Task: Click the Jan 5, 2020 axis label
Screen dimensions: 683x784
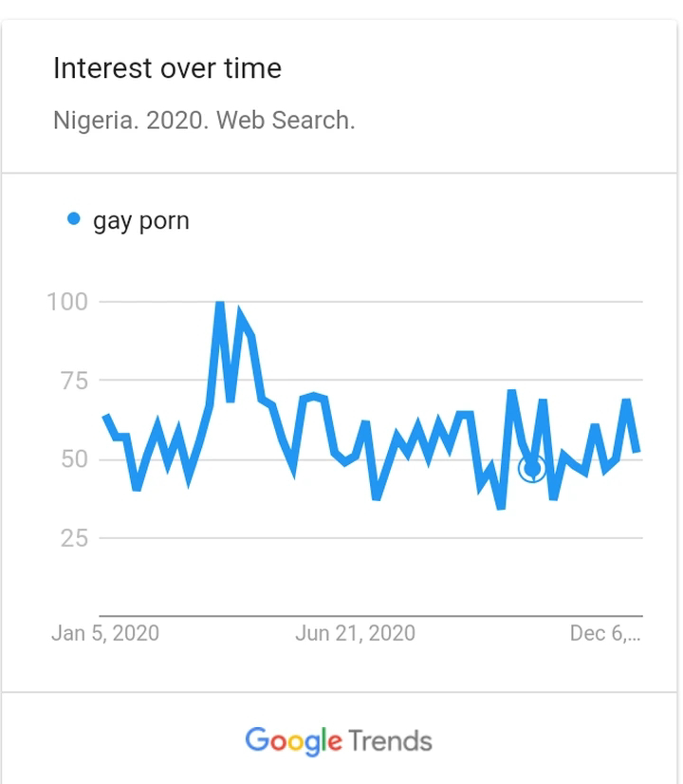Action: (x=105, y=633)
